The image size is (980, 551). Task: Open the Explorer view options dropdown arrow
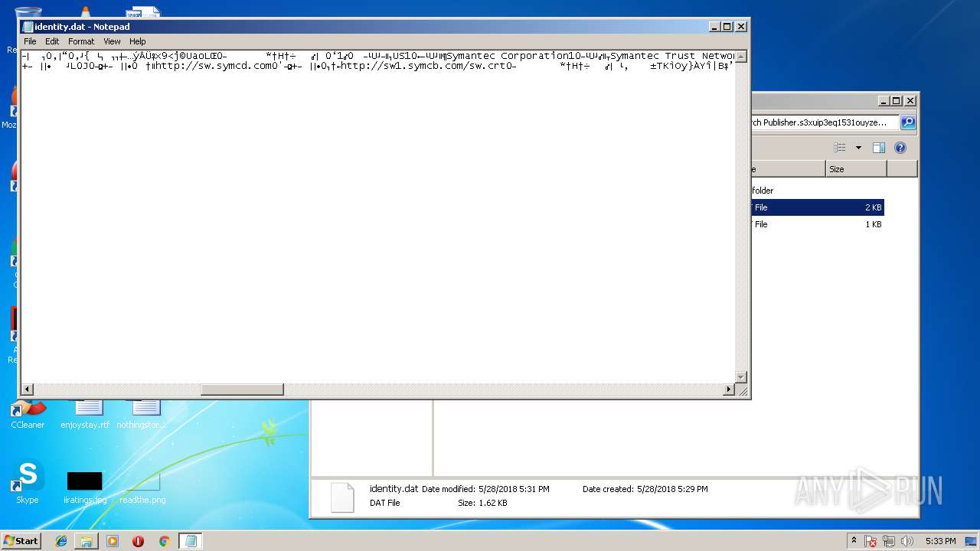tap(858, 148)
